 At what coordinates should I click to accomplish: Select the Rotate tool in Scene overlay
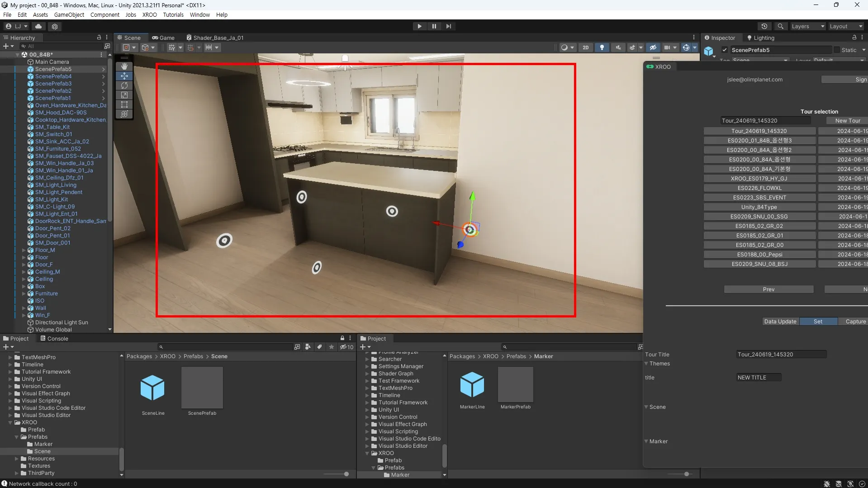124,85
